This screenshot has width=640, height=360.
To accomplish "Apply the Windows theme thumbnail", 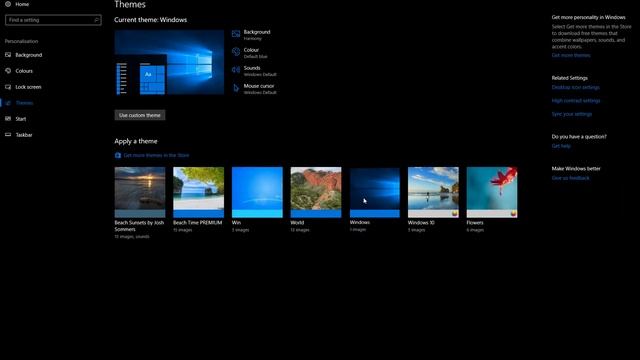I will (x=375, y=192).
